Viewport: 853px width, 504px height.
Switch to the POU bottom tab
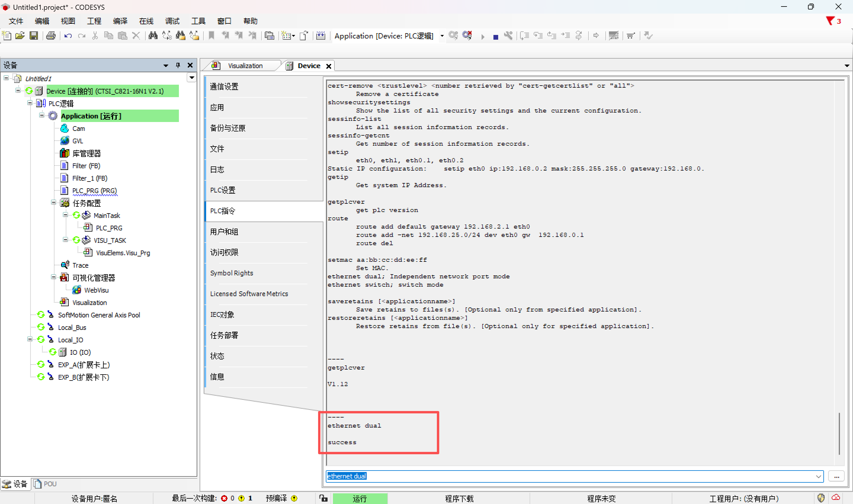coord(46,484)
